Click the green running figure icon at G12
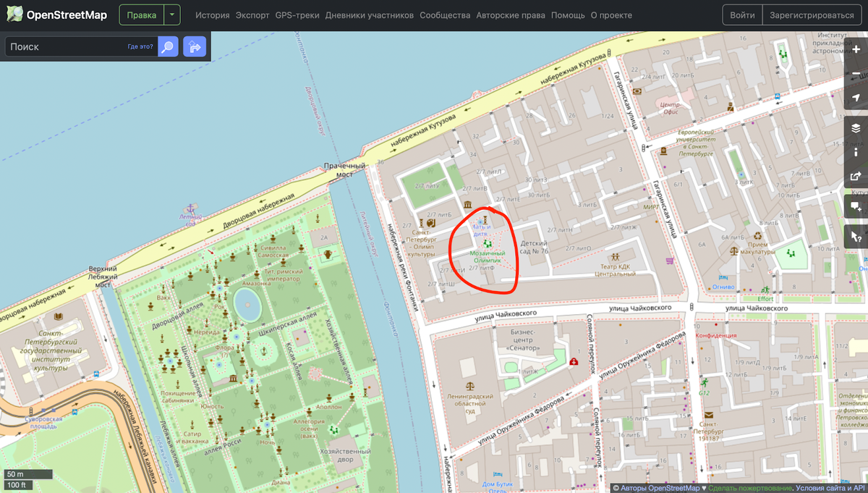This screenshot has height=493, width=868. [705, 382]
